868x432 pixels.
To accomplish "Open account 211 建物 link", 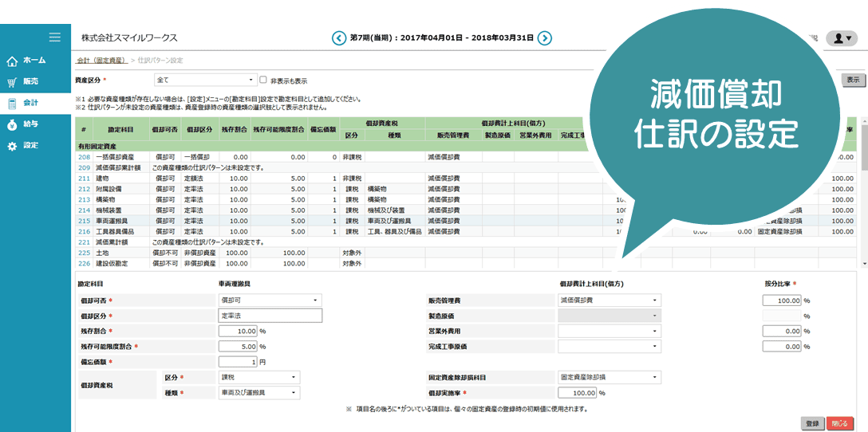I will [84, 178].
